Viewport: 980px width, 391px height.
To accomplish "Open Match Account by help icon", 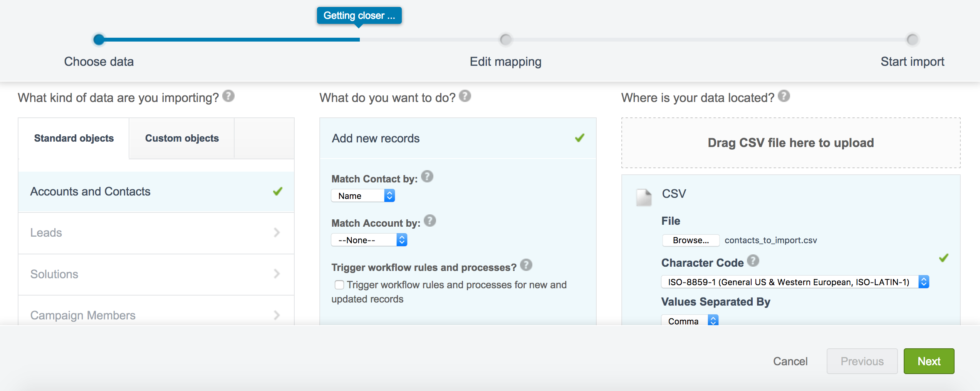I will (430, 221).
